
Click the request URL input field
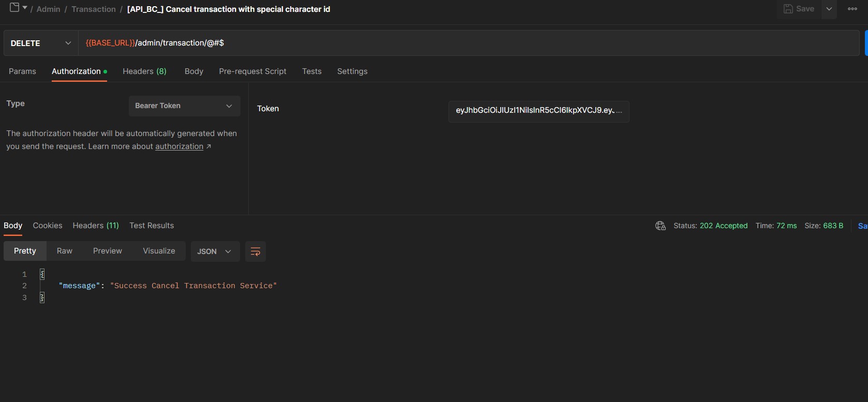[x=469, y=43]
